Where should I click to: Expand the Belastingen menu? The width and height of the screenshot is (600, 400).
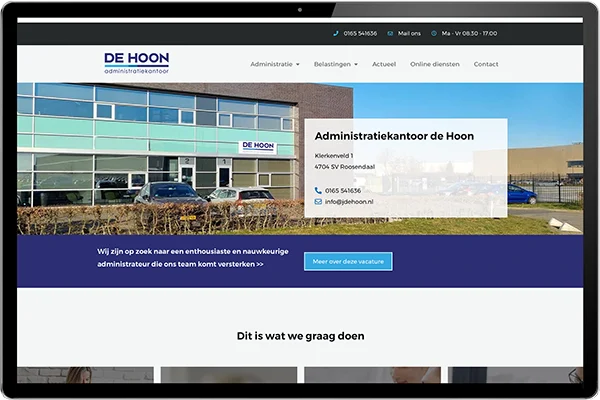336,64
